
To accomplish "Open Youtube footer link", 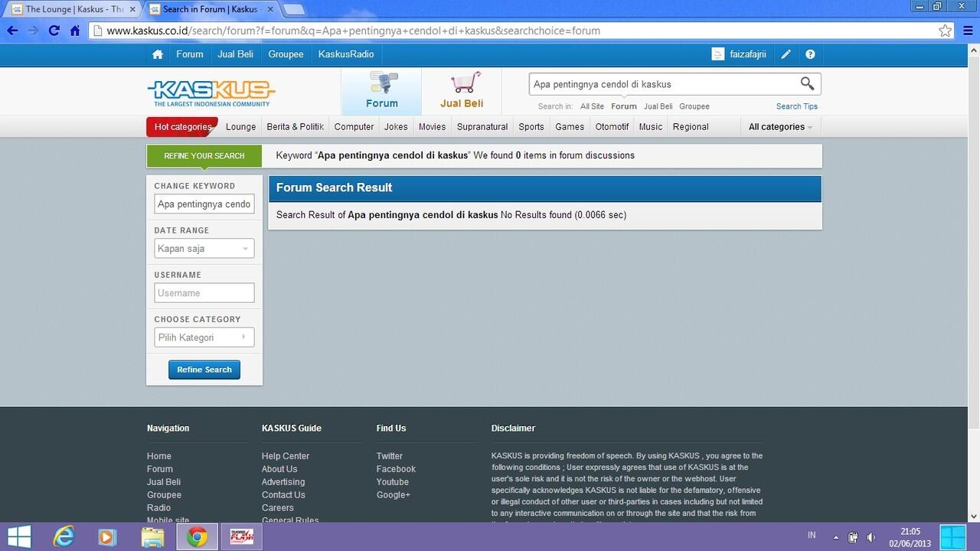I will point(393,482).
